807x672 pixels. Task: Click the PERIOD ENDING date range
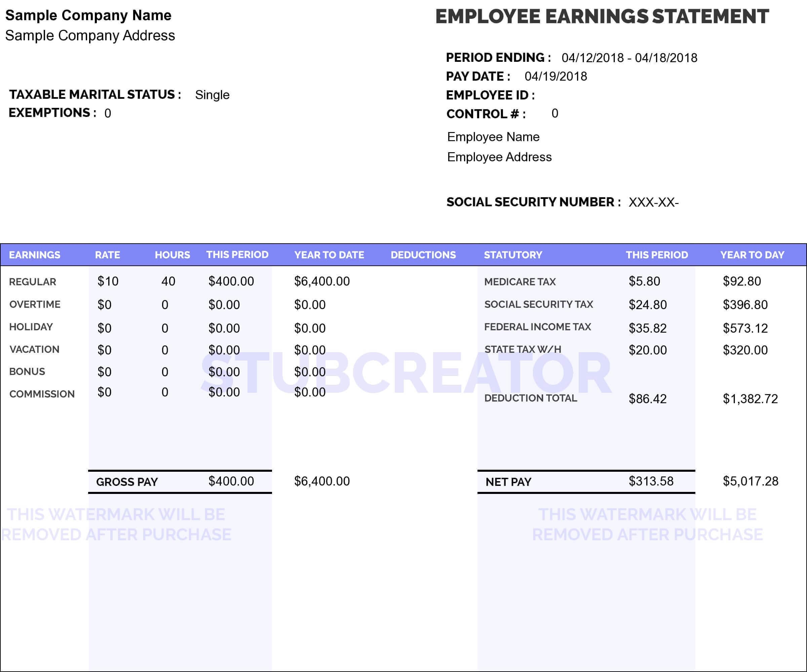click(629, 58)
